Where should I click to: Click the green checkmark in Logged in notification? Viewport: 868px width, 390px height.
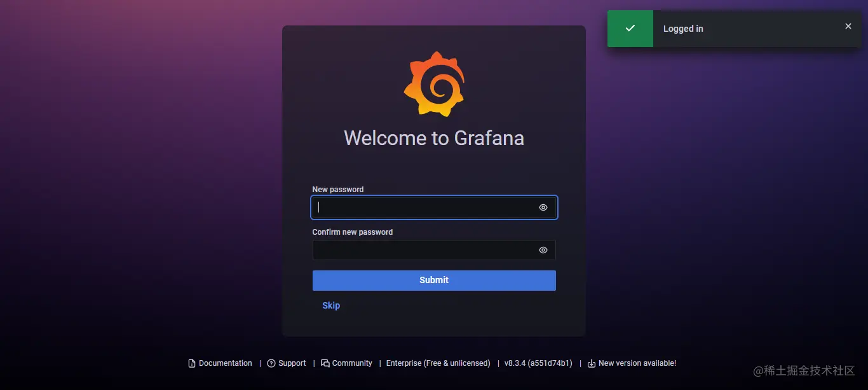[x=630, y=29]
